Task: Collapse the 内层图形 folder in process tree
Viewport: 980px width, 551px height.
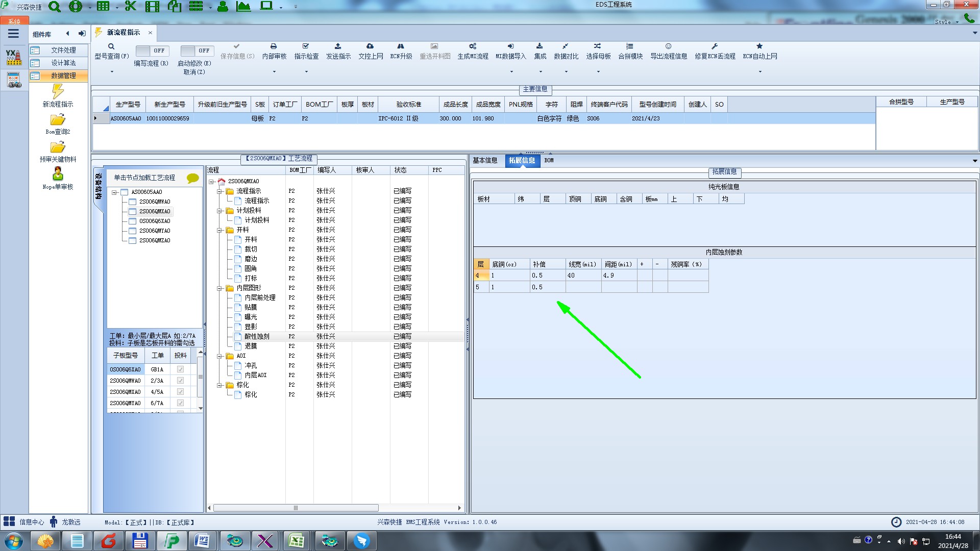Action: 220,288
